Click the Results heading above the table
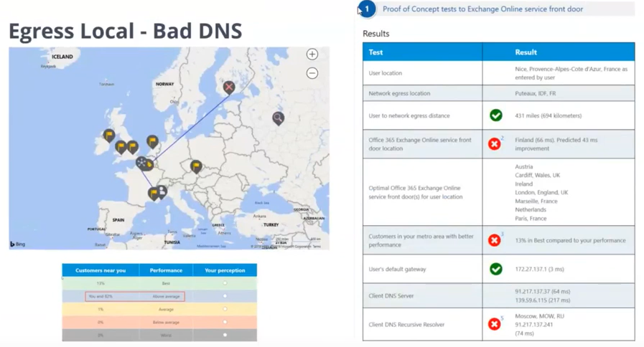 coord(375,34)
